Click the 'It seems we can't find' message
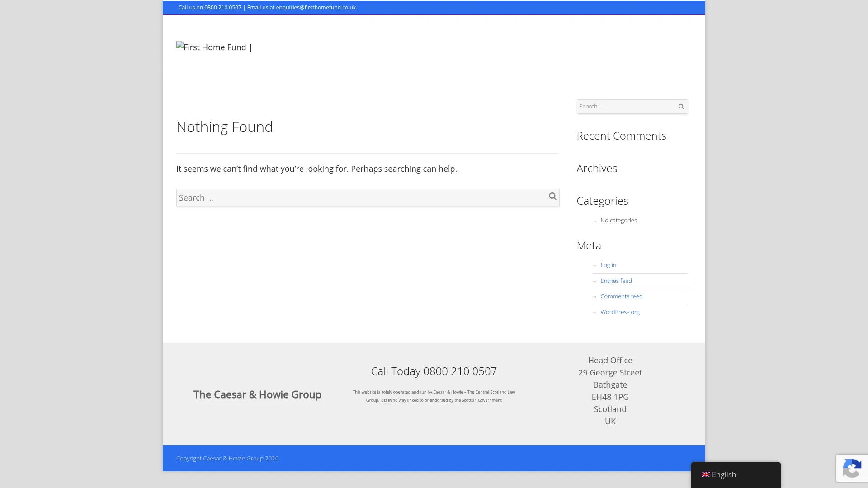This screenshot has height=488, width=868. pyautogui.click(x=316, y=169)
